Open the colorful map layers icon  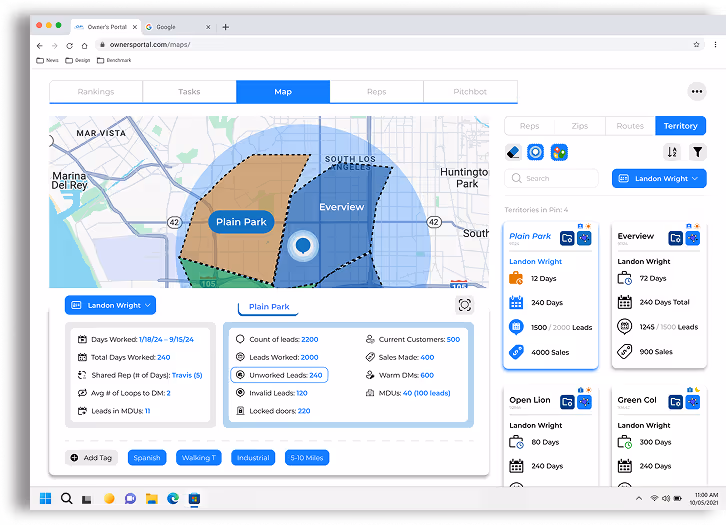click(559, 152)
